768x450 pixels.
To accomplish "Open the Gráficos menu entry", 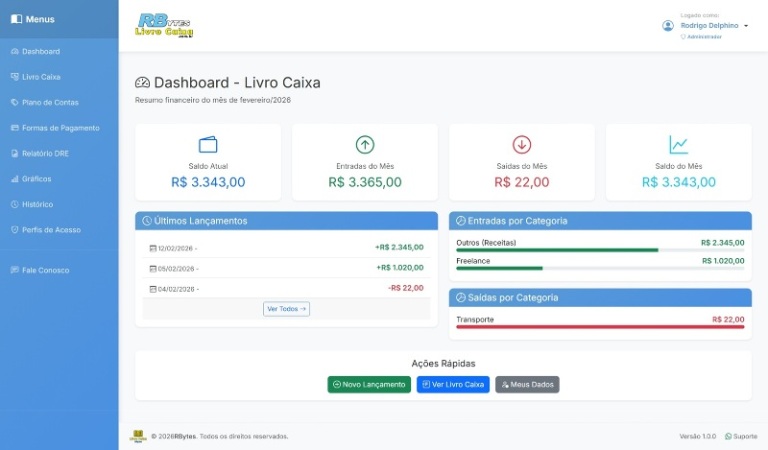I will pyautogui.click(x=59, y=179).
